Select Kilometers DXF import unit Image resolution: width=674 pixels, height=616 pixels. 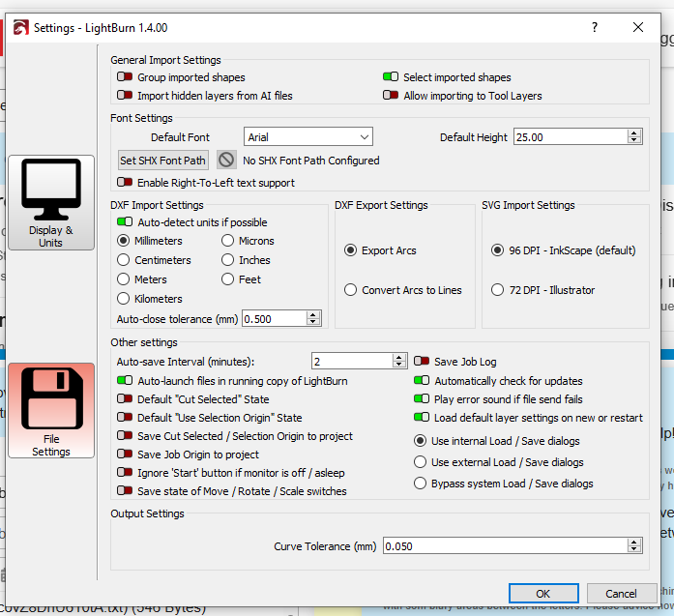pyautogui.click(x=124, y=299)
